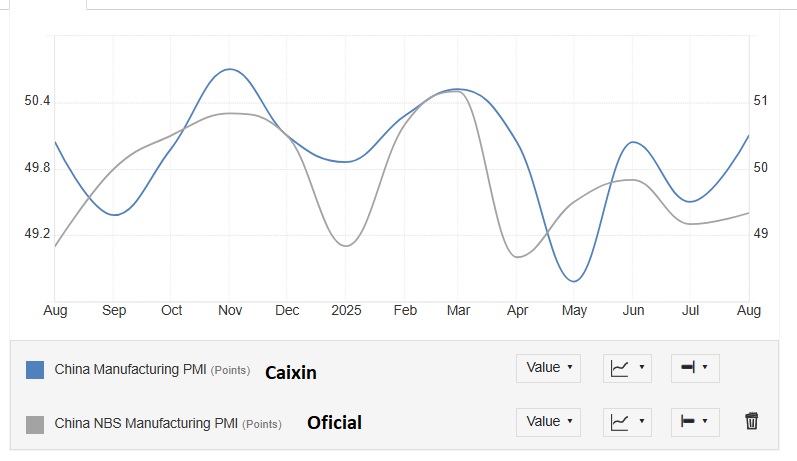This screenshot has width=797, height=461.
Task: Expand Value dropdown for China NBS Manufacturing PMI
Action: (549, 422)
